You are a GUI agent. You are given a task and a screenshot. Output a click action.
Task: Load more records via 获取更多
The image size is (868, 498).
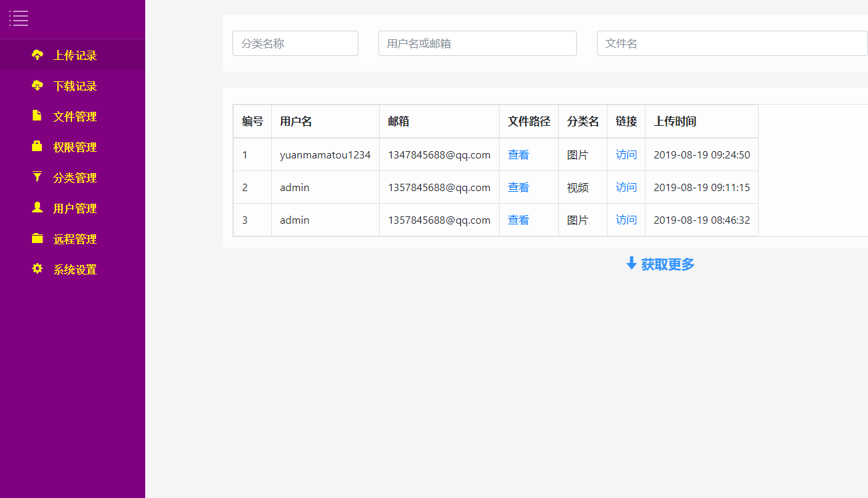pos(669,264)
